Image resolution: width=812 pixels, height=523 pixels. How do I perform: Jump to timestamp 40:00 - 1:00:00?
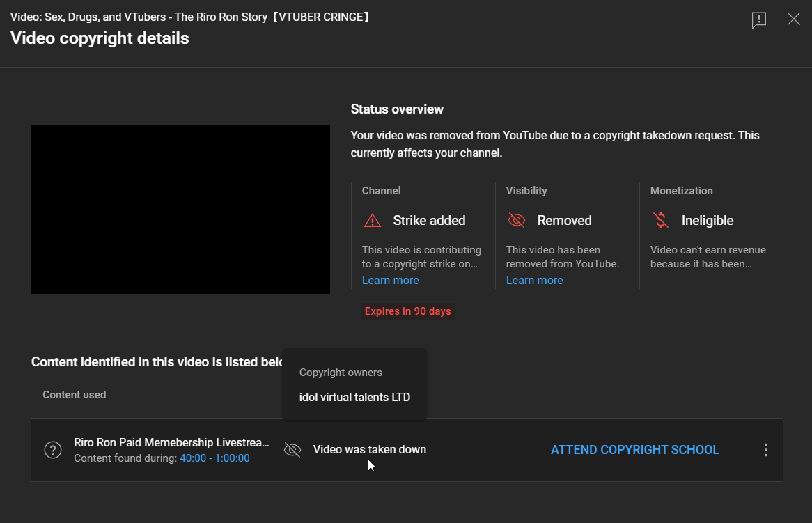coord(215,458)
